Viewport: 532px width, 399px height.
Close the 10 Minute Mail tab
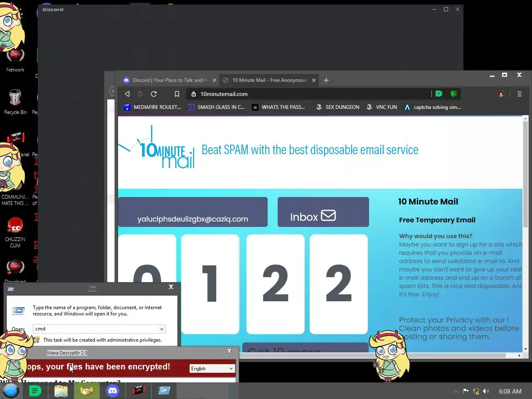314,80
